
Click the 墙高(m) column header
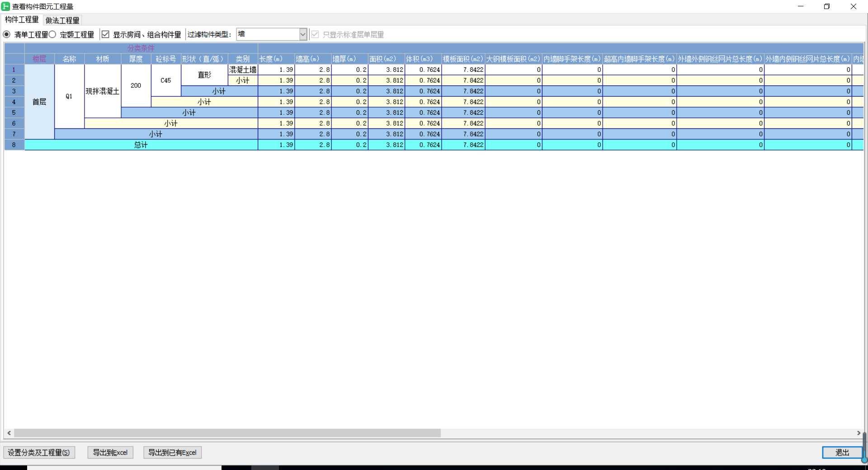tap(313, 59)
